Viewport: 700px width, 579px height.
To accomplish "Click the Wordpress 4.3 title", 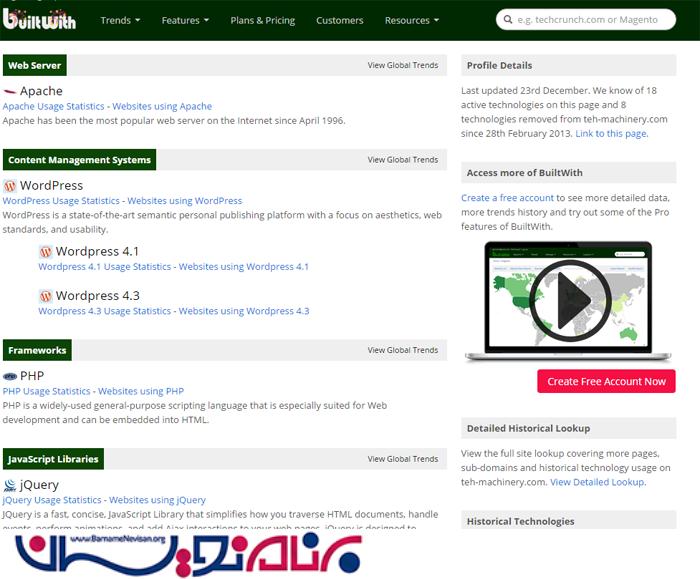I will pyautogui.click(x=97, y=296).
